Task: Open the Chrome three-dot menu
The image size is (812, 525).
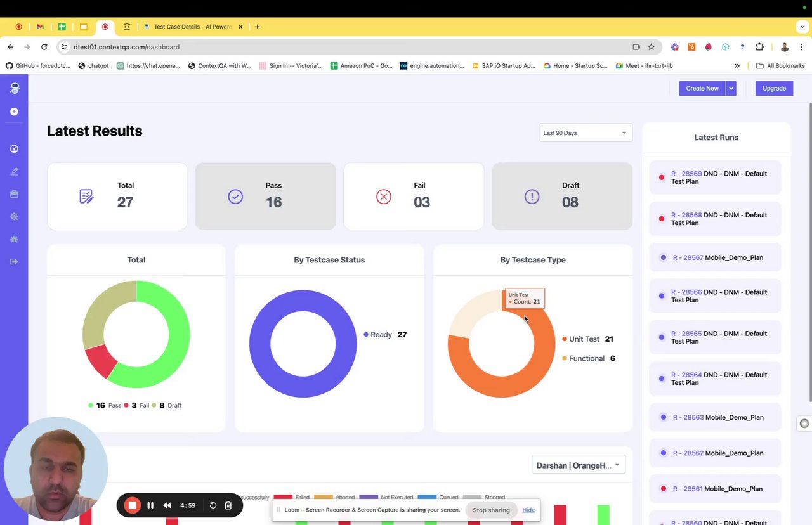Action: click(x=802, y=47)
